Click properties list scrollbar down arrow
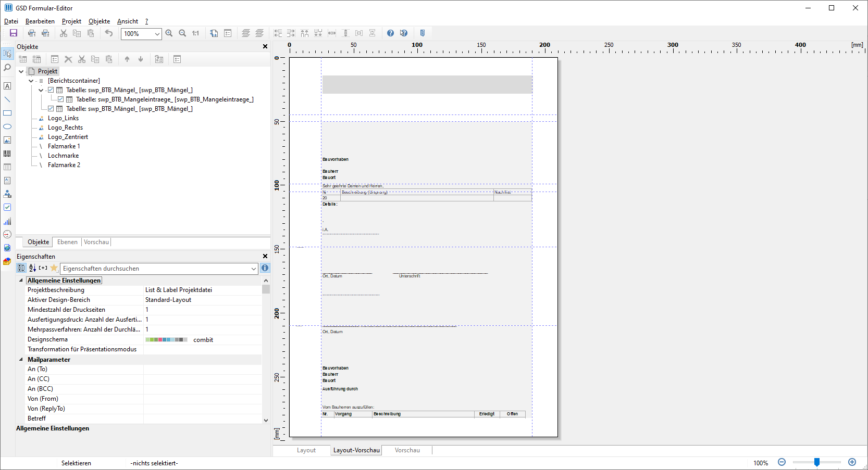The width and height of the screenshot is (868, 470). (266, 420)
